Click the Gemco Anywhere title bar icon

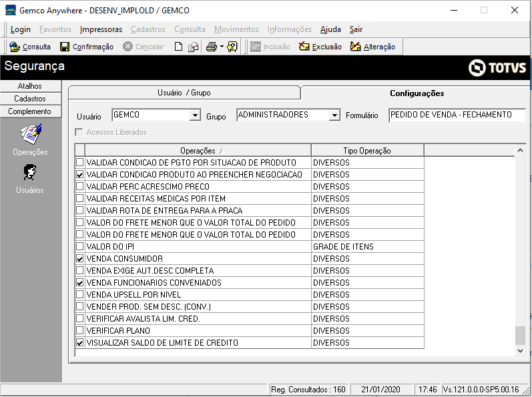(10, 10)
